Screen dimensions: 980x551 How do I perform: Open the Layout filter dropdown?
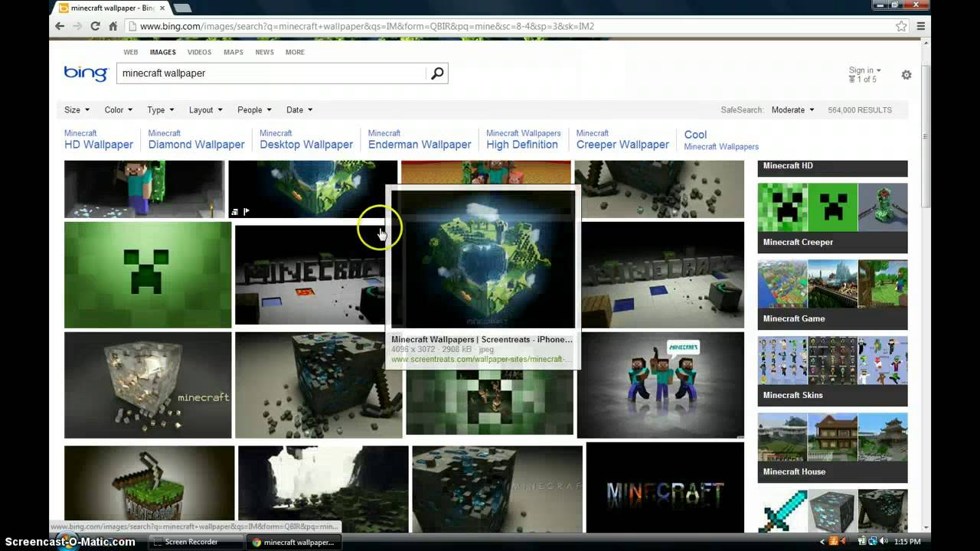pos(206,110)
